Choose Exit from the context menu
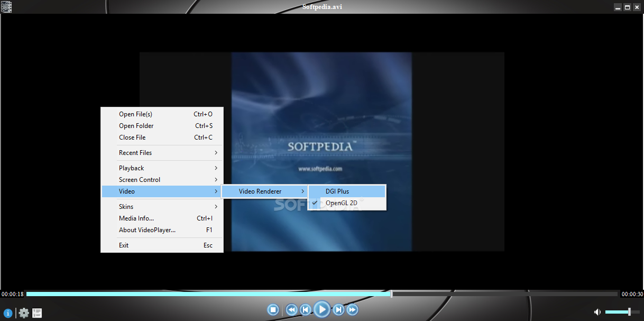 click(162, 245)
